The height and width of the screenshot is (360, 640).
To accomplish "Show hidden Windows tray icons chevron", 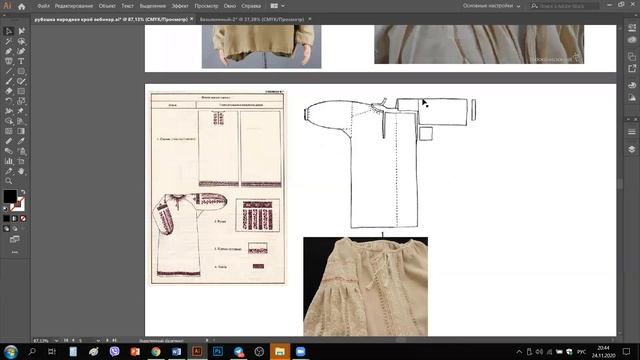I will click(x=519, y=351).
